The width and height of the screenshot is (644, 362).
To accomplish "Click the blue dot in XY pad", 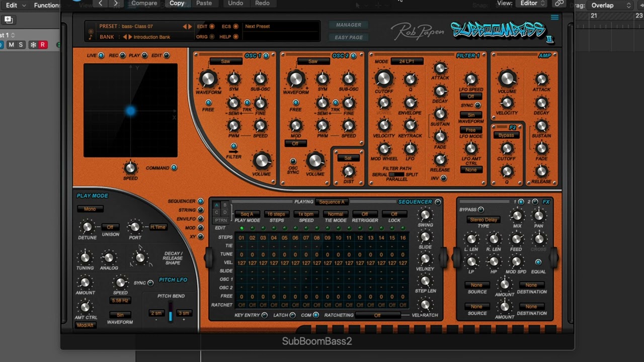I will point(130,111).
